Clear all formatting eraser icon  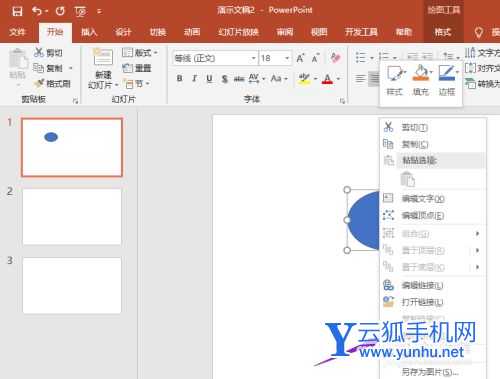[x=335, y=58]
